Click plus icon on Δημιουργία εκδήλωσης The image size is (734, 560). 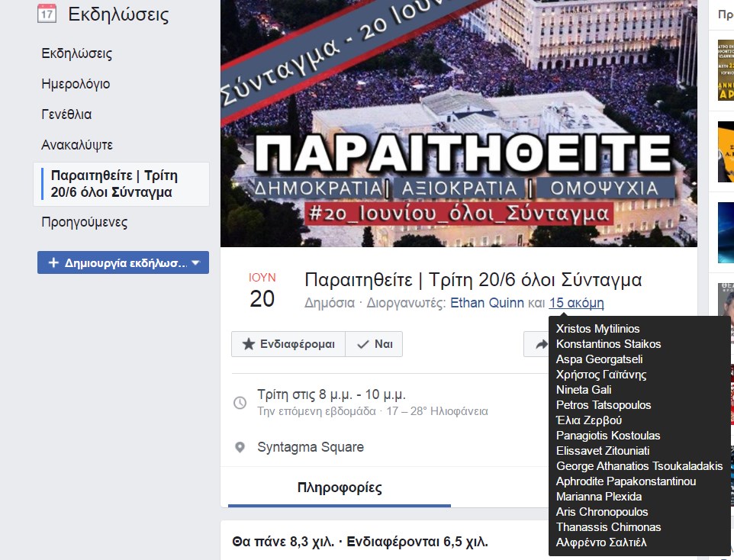coord(53,262)
